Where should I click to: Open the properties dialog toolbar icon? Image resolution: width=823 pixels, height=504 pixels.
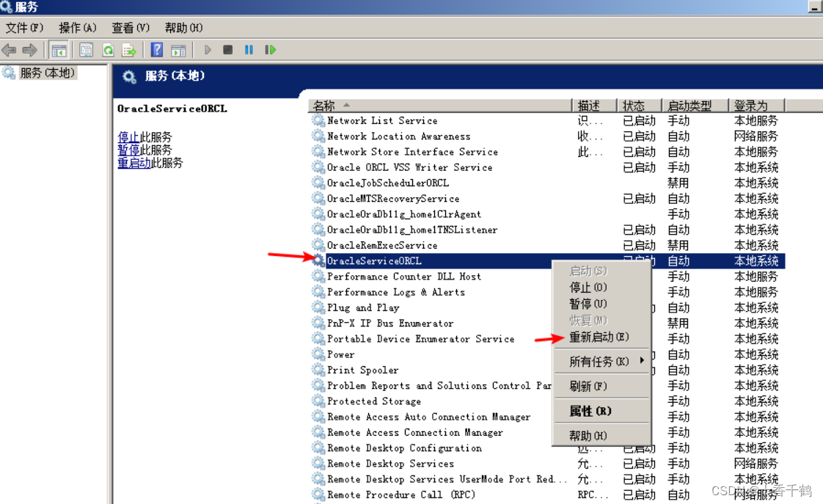87,50
